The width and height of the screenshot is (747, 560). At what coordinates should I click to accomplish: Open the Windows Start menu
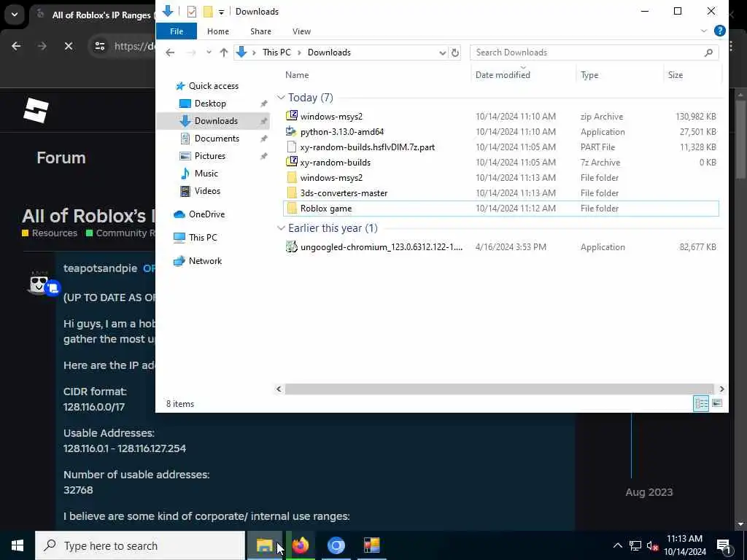18,545
